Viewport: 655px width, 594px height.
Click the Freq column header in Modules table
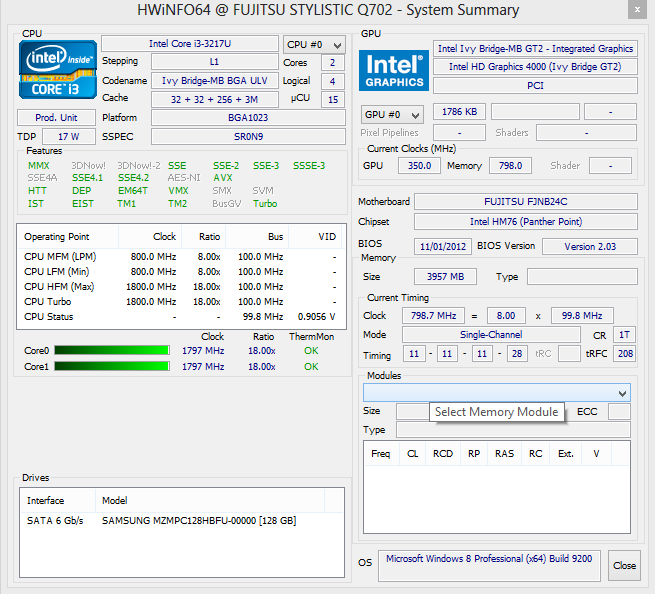pyautogui.click(x=381, y=454)
